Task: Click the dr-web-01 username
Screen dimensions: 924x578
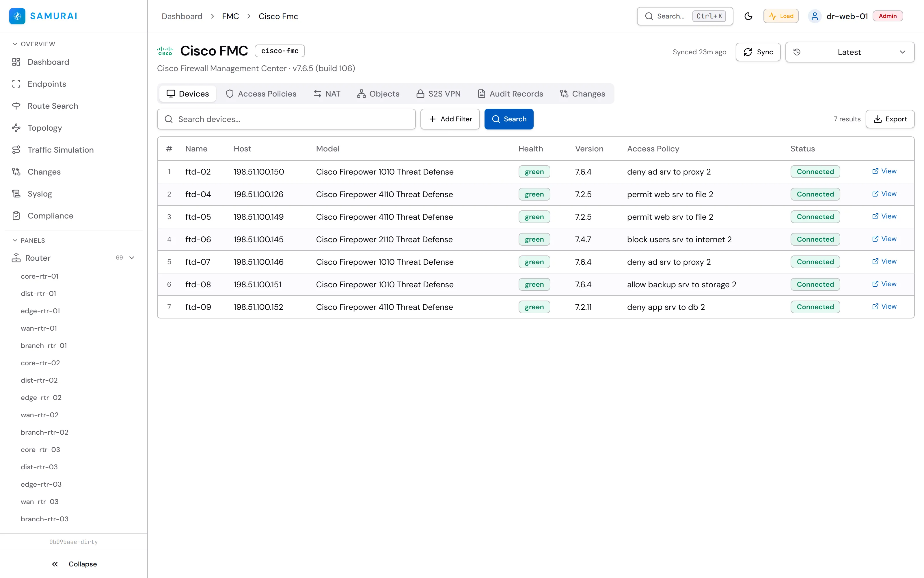Action: pyautogui.click(x=847, y=16)
